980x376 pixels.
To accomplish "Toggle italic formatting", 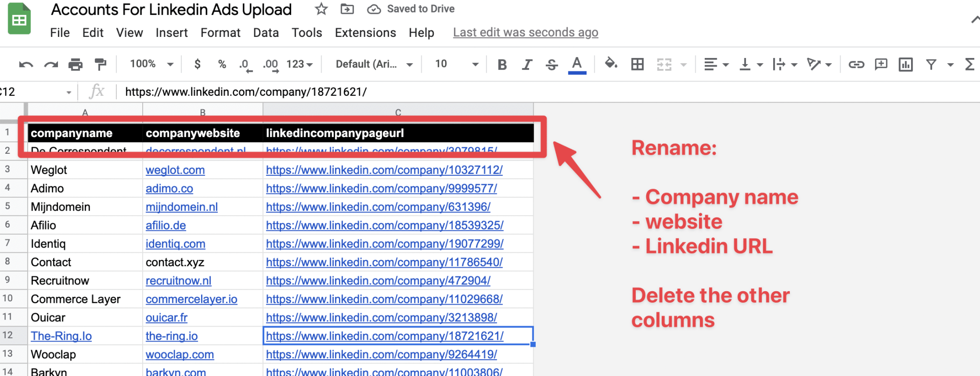I will tap(527, 64).
